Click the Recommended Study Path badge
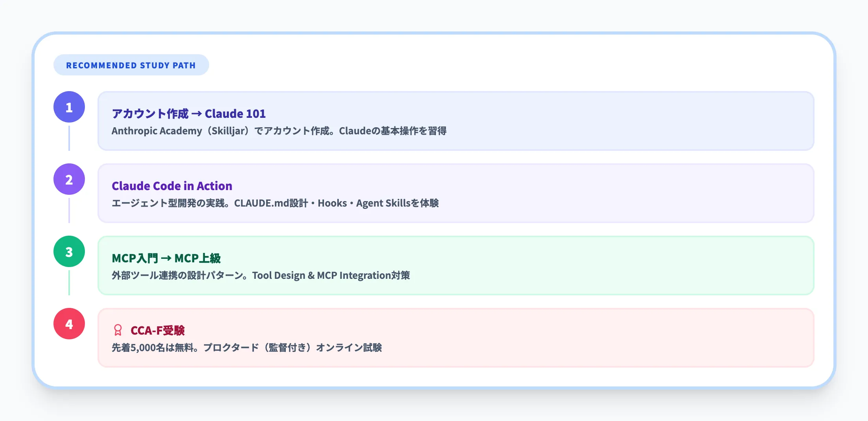Viewport: 868px width, 421px height. tap(131, 65)
